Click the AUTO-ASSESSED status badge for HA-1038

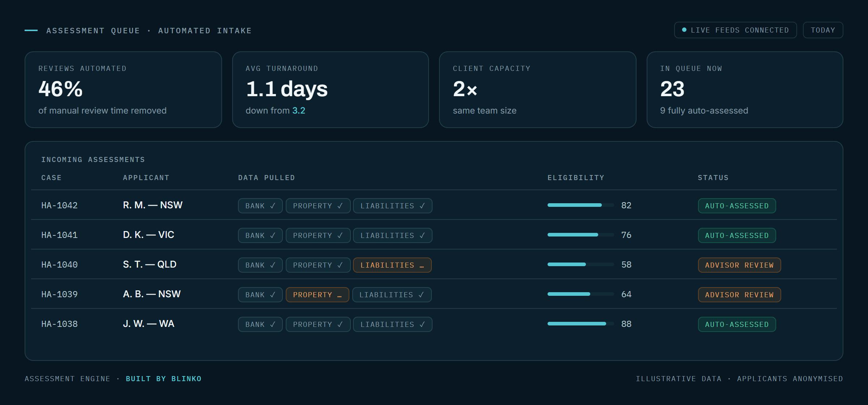pos(737,324)
